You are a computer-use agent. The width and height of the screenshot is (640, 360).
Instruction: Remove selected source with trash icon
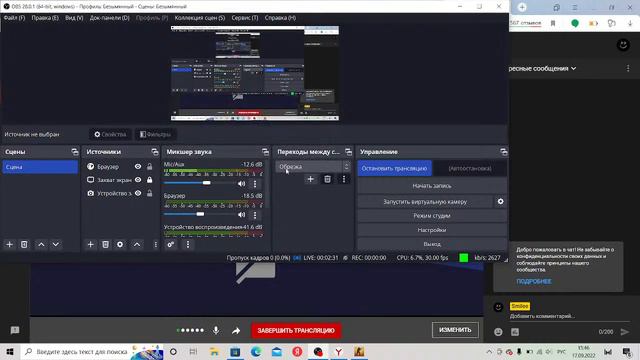click(x=105, y=244)
